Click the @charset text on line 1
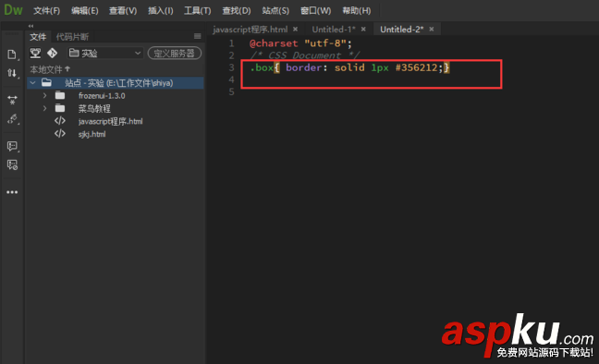599x364 pixels. [274, 43]
